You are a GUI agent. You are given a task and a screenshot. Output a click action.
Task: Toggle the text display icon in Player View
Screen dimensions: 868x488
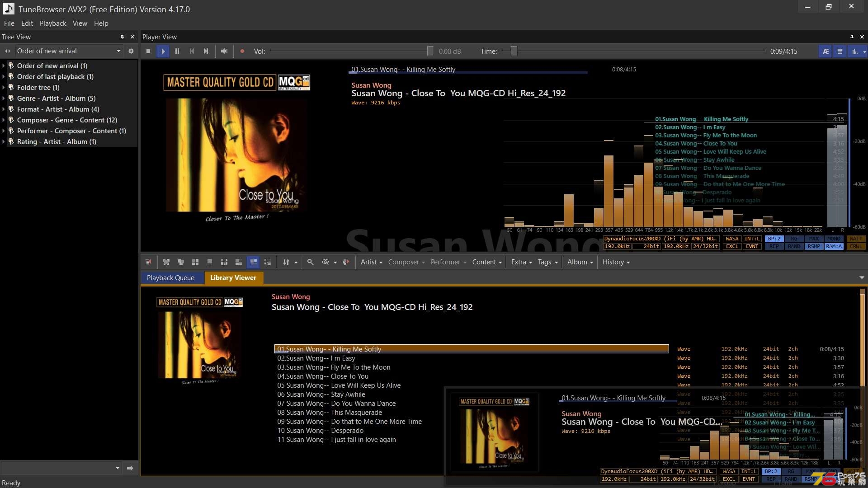click(826, 52)
